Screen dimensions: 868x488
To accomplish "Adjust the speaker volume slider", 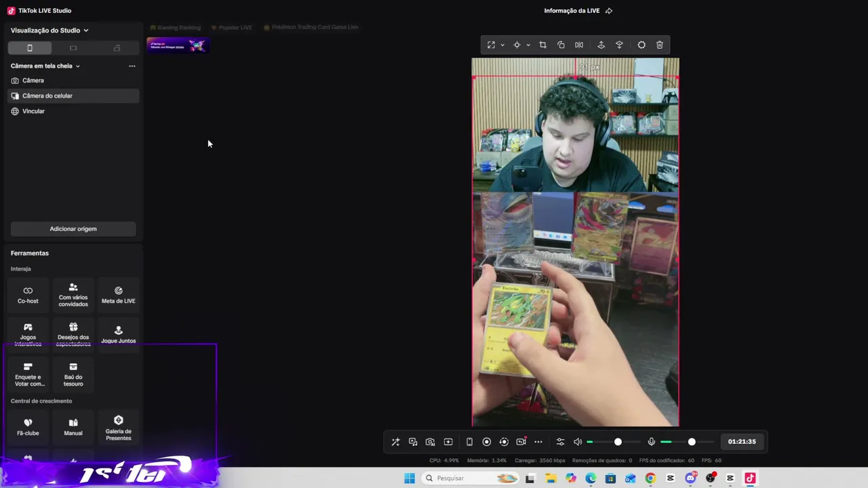I will click(618, 442).
